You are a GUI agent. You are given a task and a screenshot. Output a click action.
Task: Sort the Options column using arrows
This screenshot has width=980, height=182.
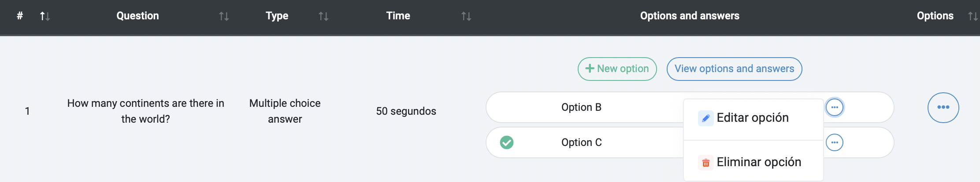973,16
